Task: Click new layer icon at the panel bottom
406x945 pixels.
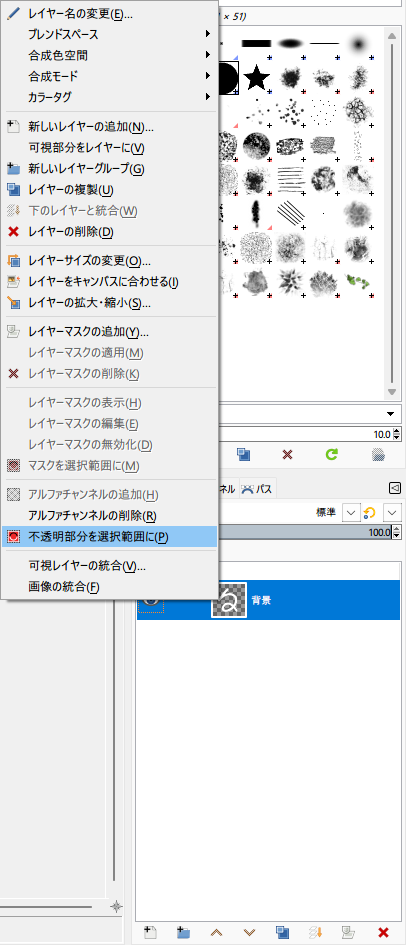Action: 150,932
